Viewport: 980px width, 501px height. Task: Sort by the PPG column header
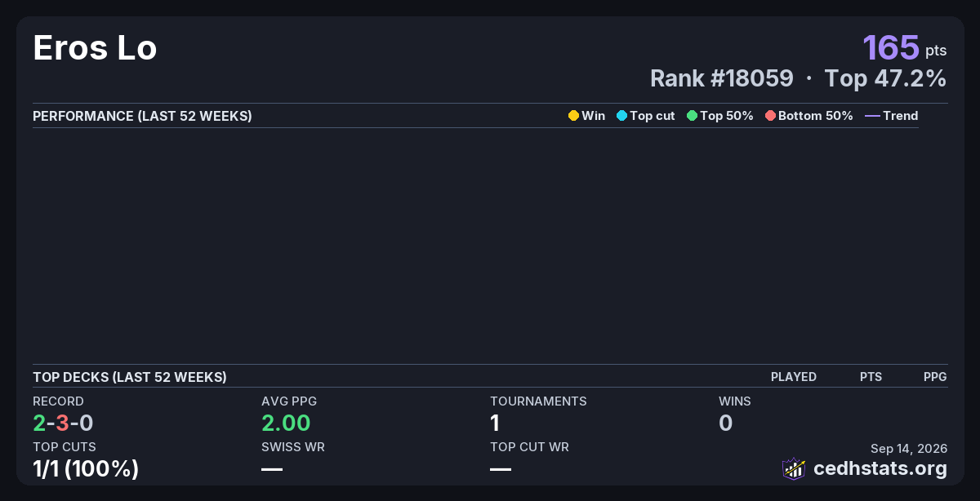935,377
